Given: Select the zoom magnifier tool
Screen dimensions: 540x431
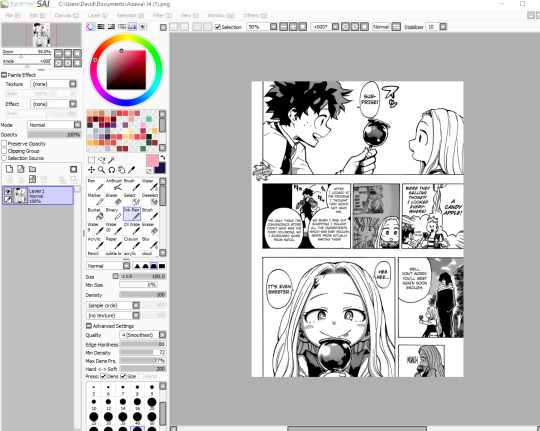Looking at the screenshot, I should pyautogui.click(x=101, y=170).
